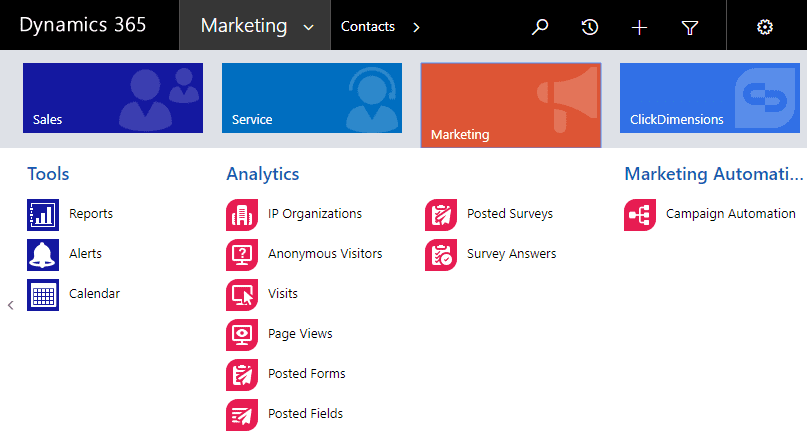
Task: Open the Calendar link
Action: click(94, 294)
